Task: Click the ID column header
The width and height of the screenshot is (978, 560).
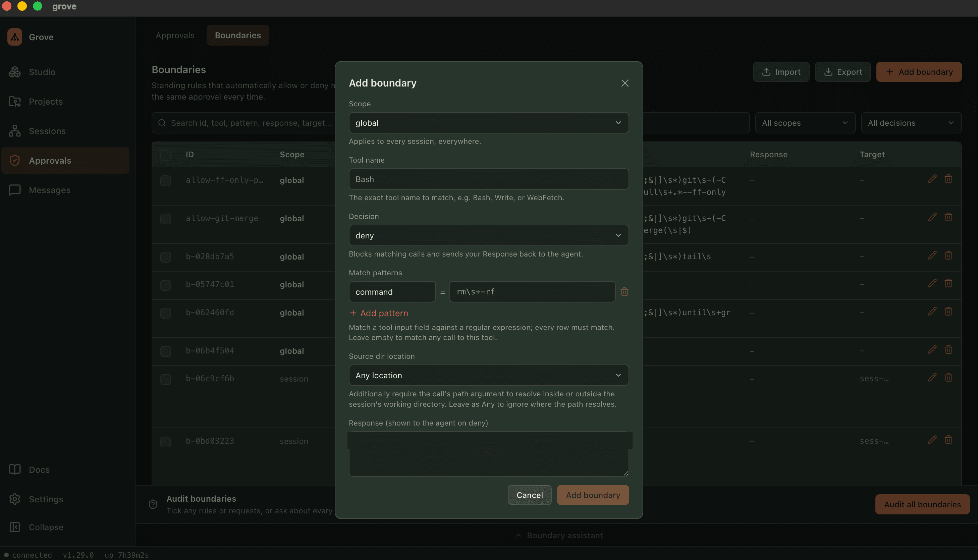Action: (x=189, y=155)
